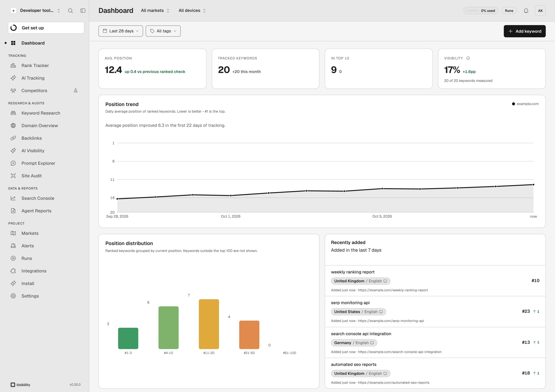Click the bisibility logo in footer
The width and height of the screenshot is (555, 392).
(x=20, y=385)
